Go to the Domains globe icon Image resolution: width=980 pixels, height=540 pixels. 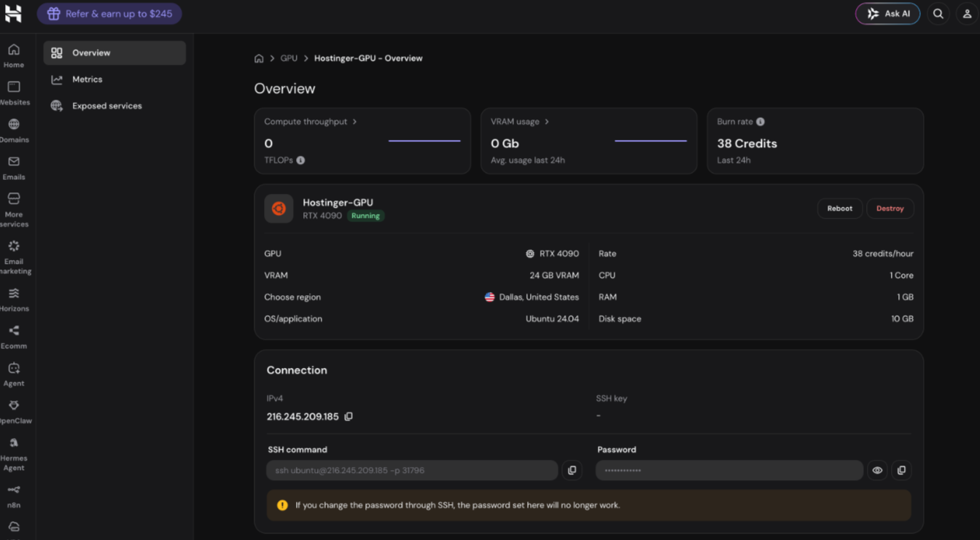14,124
